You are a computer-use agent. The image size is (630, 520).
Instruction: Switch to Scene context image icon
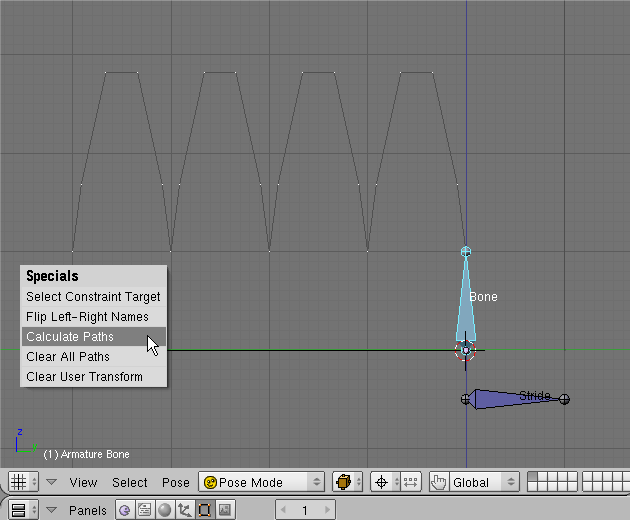pos(225,510)
